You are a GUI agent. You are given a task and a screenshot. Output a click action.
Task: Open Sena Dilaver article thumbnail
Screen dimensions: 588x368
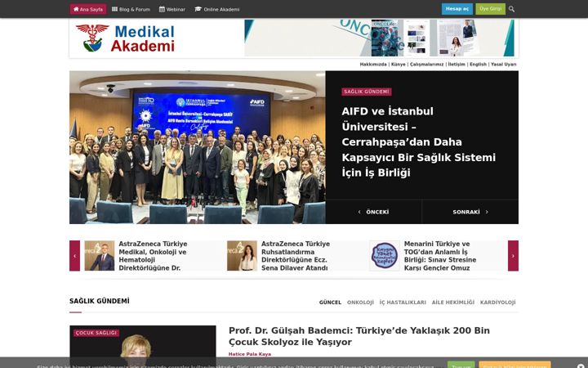(242, 256)
